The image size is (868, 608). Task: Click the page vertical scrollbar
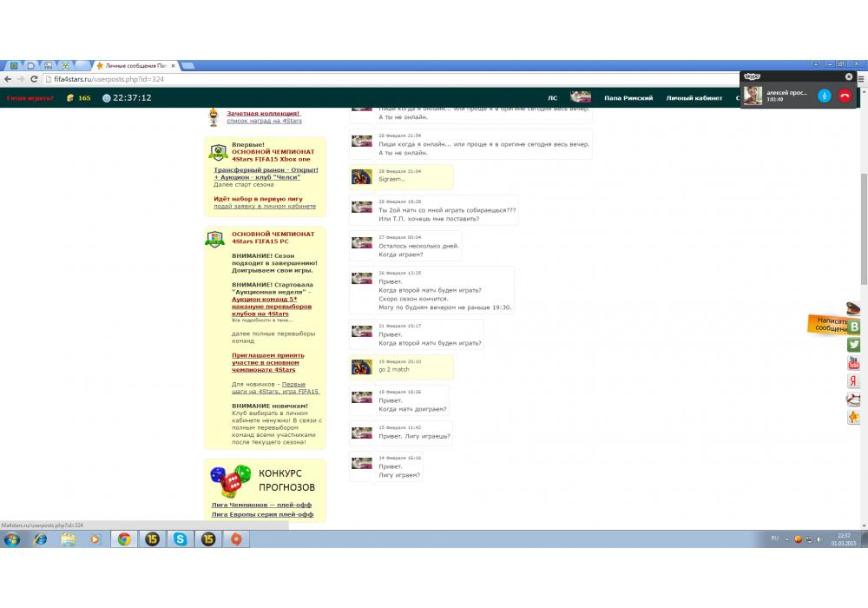point(863,226)
